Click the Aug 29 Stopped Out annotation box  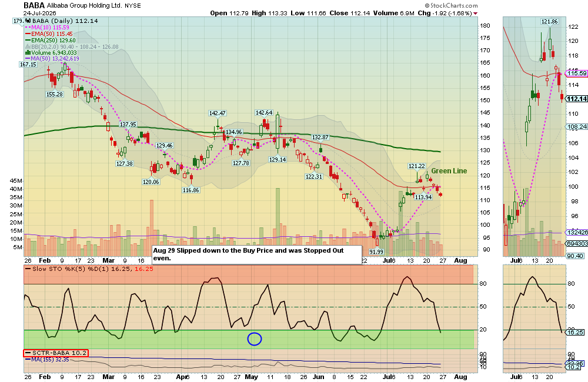(x=257, y=254)
